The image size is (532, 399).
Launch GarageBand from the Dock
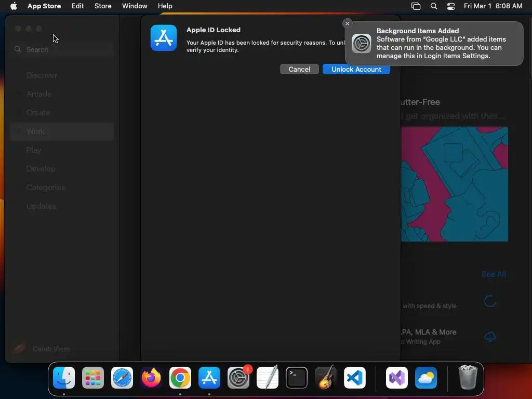coord(326,377)
